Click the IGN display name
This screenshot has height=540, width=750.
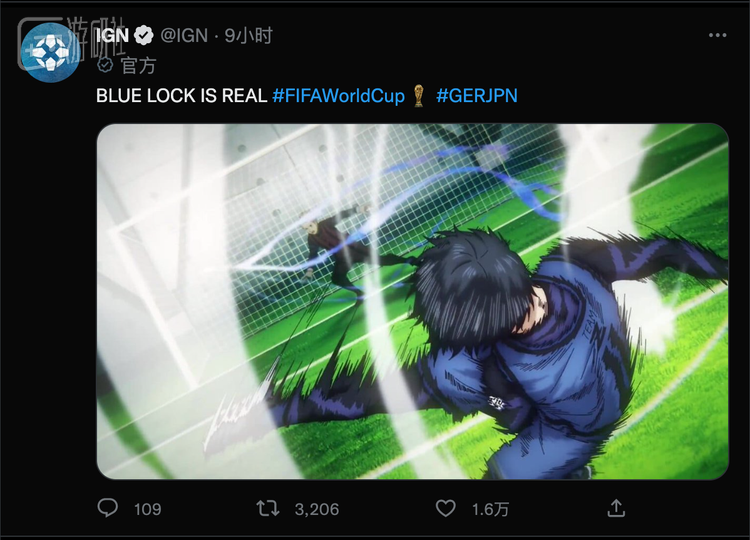coord(112,35)
